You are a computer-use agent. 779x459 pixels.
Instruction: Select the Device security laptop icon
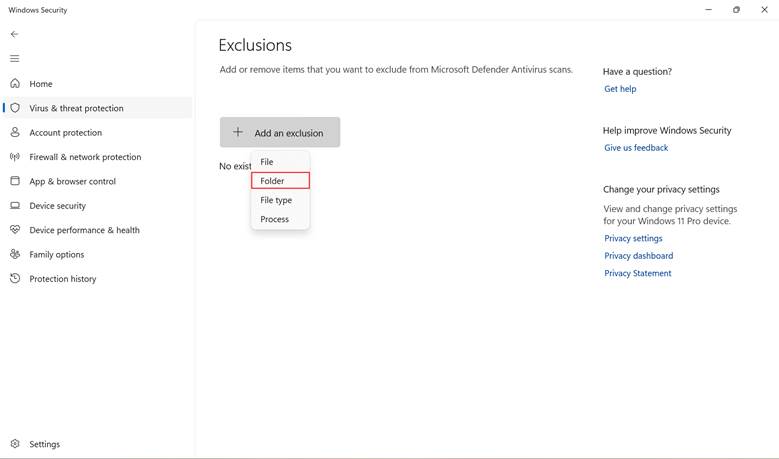tap(15, 205)
